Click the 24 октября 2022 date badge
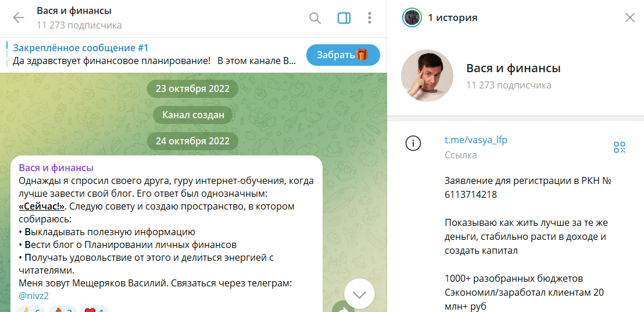The image size is (644, 312). click(192, 141)
